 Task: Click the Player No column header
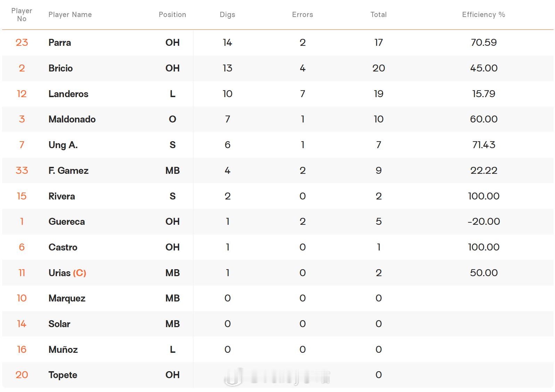(22, 15)
